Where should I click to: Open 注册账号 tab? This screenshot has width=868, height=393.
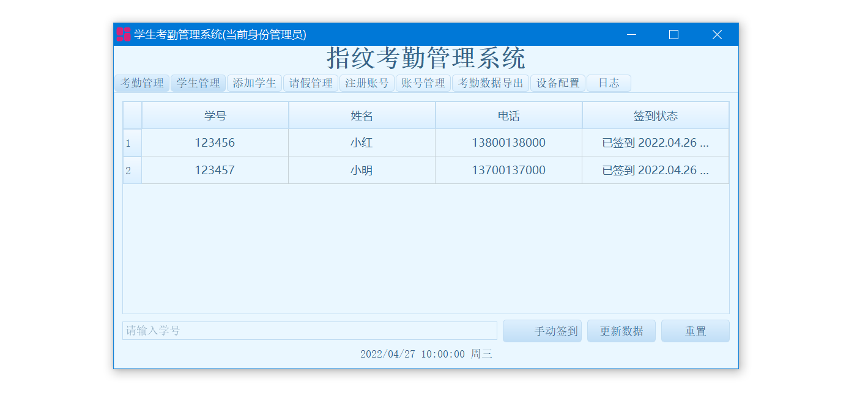[367, 83]
